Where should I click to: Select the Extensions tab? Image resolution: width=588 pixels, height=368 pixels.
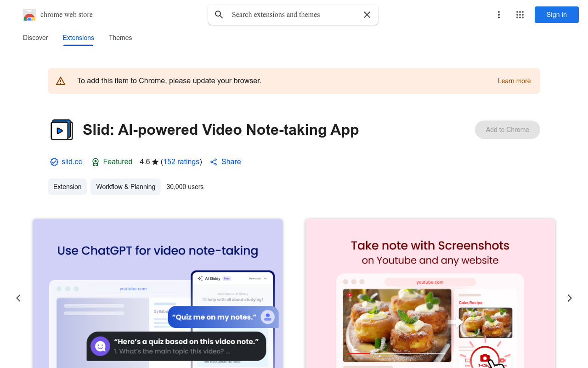(79, 38)
